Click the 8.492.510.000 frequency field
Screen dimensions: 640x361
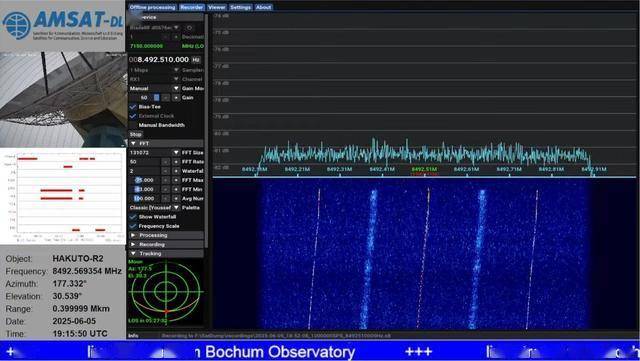point(159,60)
